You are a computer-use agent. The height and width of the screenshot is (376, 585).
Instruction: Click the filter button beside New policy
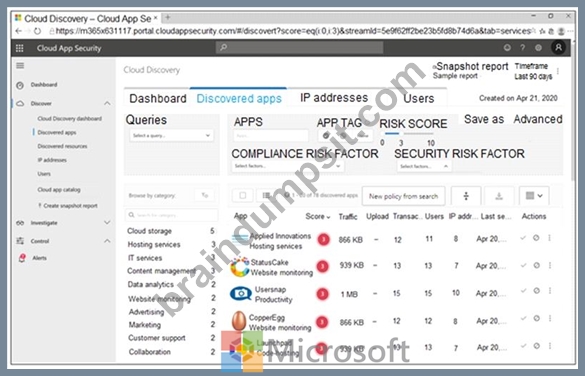(x=466, y=196)
